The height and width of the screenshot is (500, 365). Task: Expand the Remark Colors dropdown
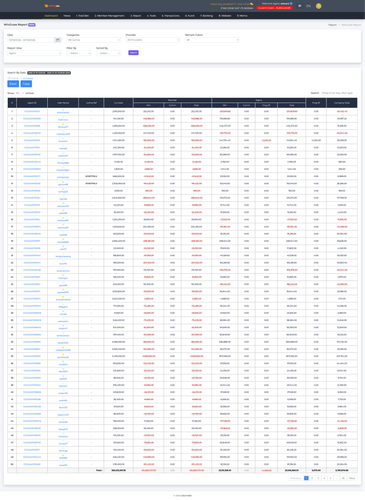[x=212, y=40]
